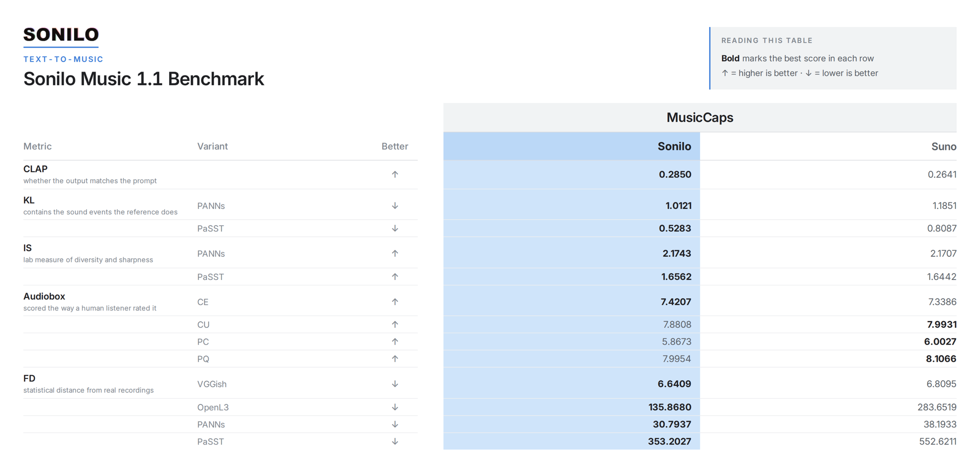The height and width of the screenshot is (476, 980).
Task: Select the MusicCaps header
Action: coord(700,118)
